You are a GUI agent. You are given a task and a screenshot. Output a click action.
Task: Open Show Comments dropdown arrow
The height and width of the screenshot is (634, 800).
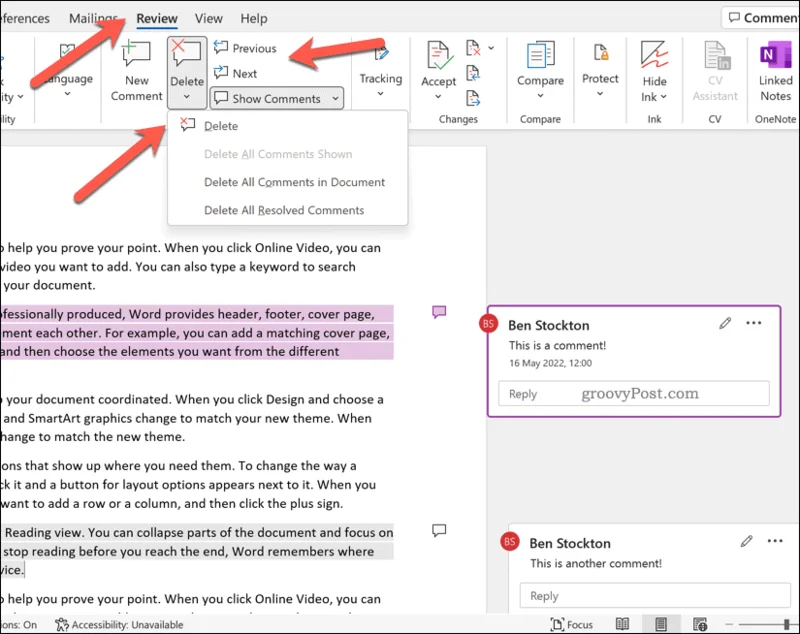click(x=335, y=98)
